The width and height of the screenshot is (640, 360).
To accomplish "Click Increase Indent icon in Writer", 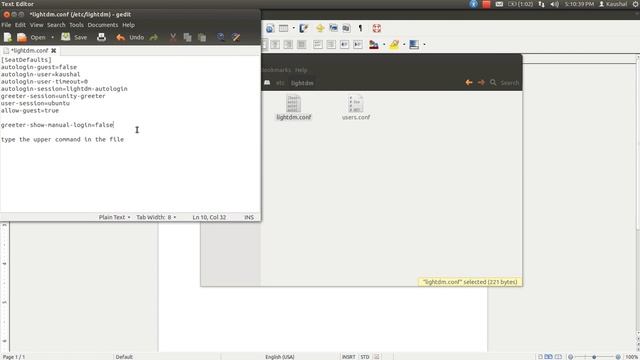I will point(358,44).
